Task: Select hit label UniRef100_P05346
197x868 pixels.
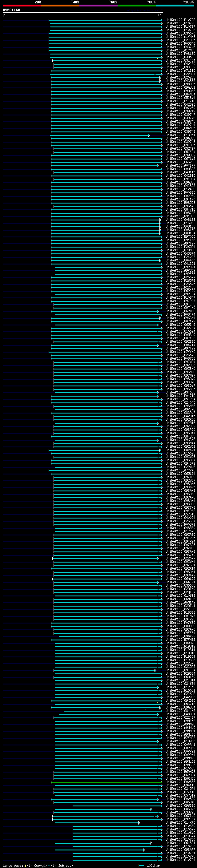Action: 180,43
